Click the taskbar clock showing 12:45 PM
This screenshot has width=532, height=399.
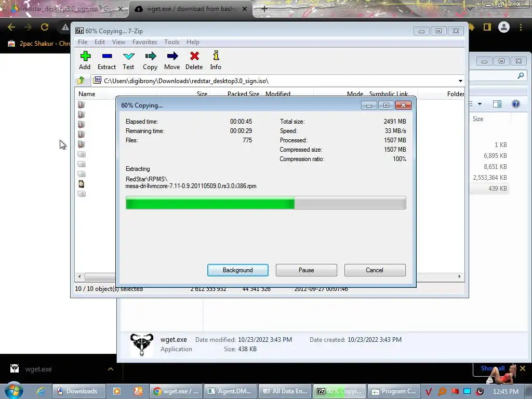(506, 391)
